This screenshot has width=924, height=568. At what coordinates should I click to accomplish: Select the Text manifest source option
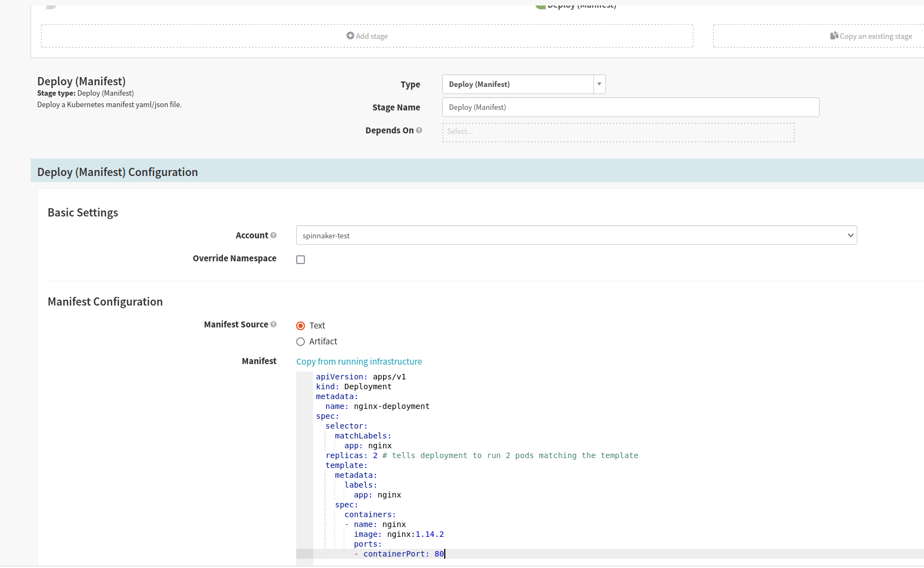coord(301,326)
